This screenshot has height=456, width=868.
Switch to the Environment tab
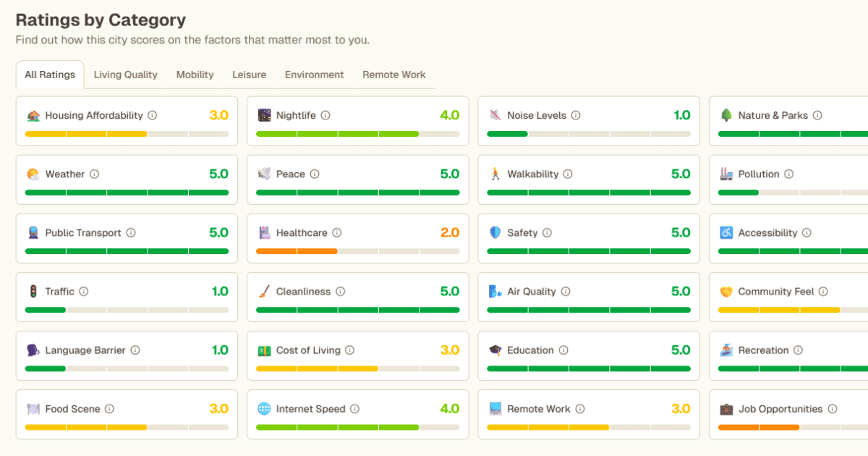314,75
